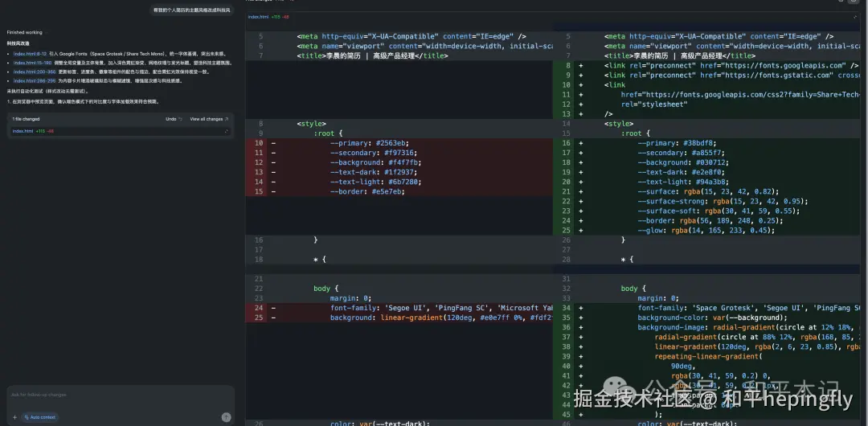Open index.html in the 1 file changed card
The width and height of the screenshot is (868, 426).
(x=23, y=131)
